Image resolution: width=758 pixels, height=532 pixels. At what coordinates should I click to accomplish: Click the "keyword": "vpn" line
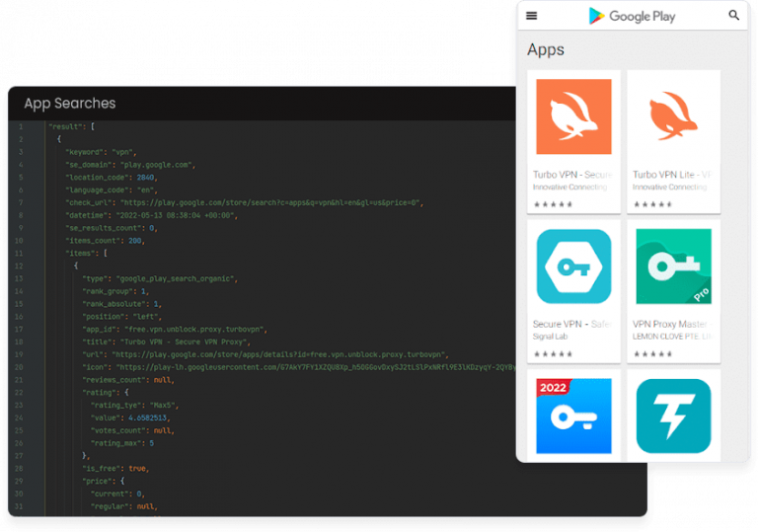[101, 152]
